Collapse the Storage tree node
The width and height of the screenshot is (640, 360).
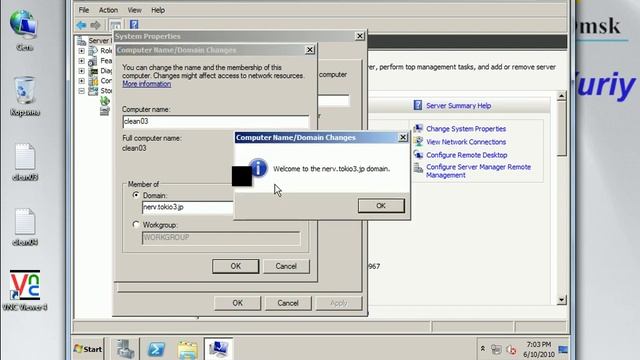pyautogui.click(x=82, y=91)
